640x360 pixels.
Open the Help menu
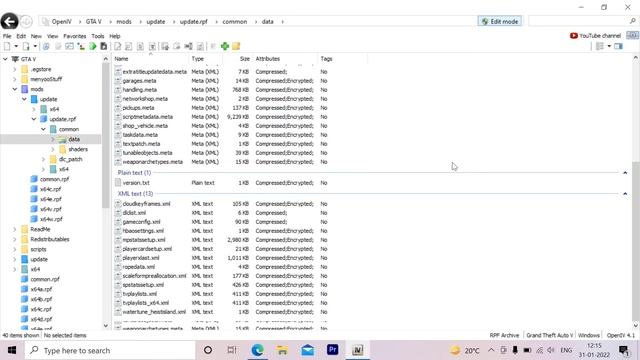pyautogui.click(x=115, y=36)
